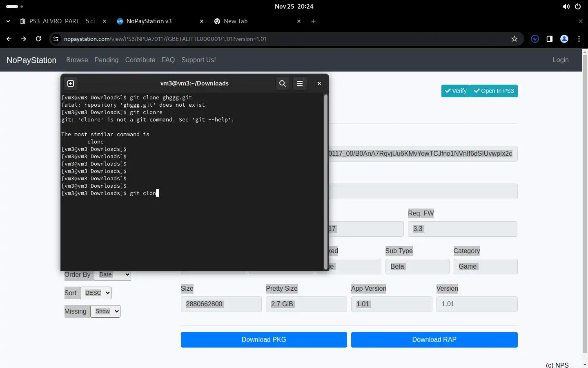This screenshot has height=368, width=588.
Task: Click the browser forward arrow
Action: point(24,39)
